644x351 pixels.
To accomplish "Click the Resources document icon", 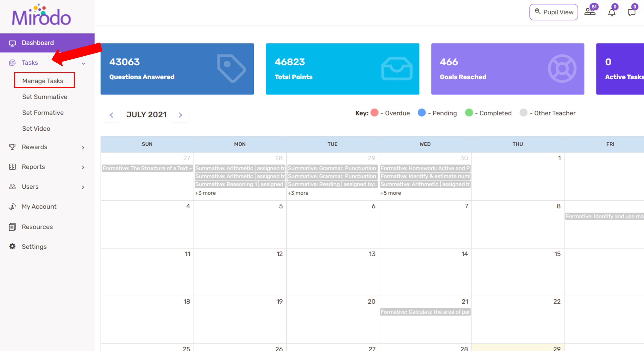I will coord(12,227).
